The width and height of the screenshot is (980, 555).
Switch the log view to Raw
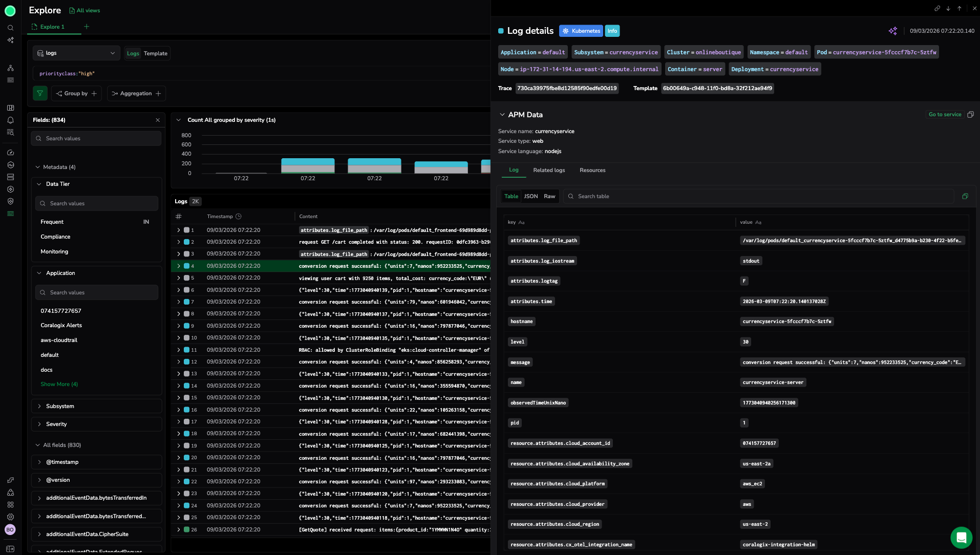pyautogui.click(x=549, y=197)
